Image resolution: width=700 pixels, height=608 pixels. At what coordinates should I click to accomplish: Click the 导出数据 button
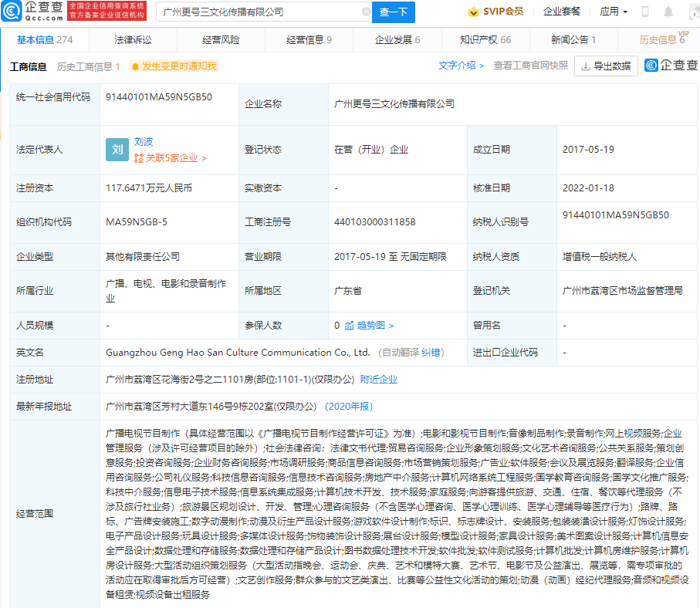pyautogui.click(x=606, y=66)
